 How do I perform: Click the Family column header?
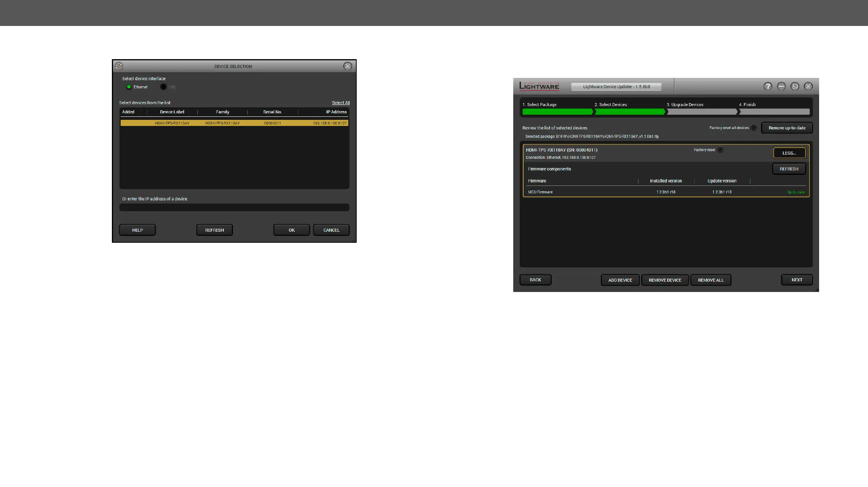point(223,112)
